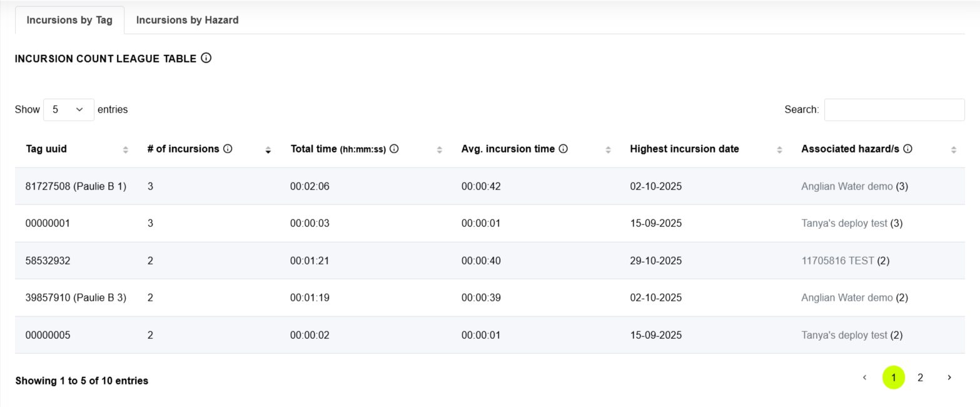Select the Incursions by Tag tab
This screenshot has height=407, width=980.
(x=69, y=20)
